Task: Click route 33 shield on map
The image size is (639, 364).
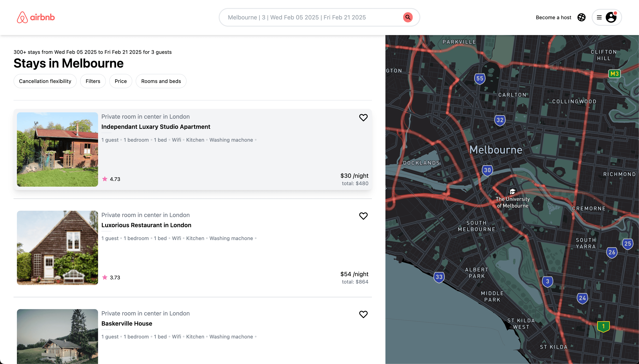Action: (439, 277)
